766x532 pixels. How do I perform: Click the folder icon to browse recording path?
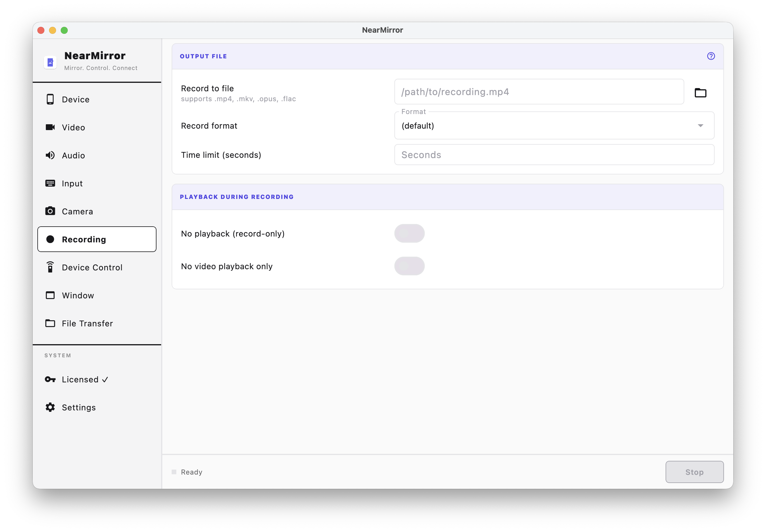[701, 93]
